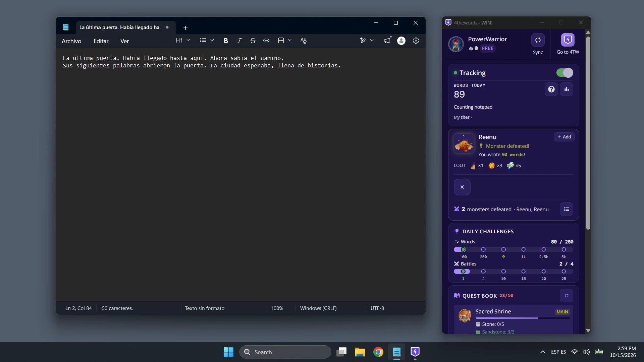Open the Editar menu
644x362 pixels.
tap(101, 41)
